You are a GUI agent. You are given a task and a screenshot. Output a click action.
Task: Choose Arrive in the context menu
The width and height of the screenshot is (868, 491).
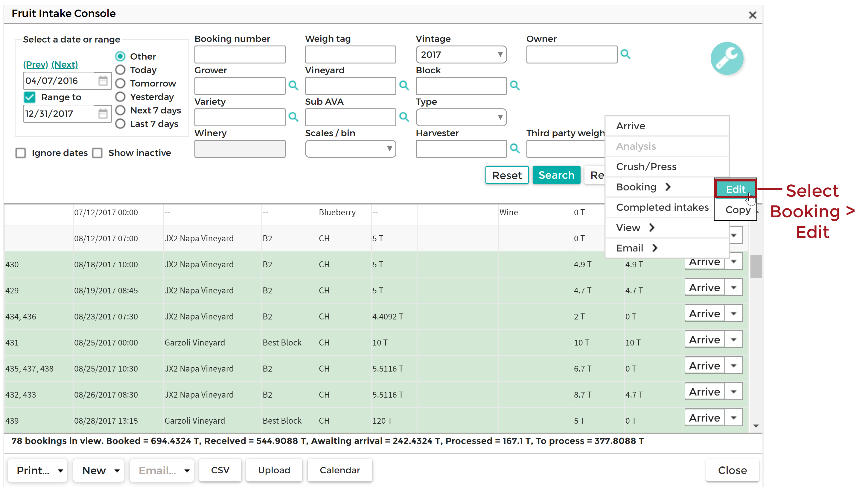(667, 126)
